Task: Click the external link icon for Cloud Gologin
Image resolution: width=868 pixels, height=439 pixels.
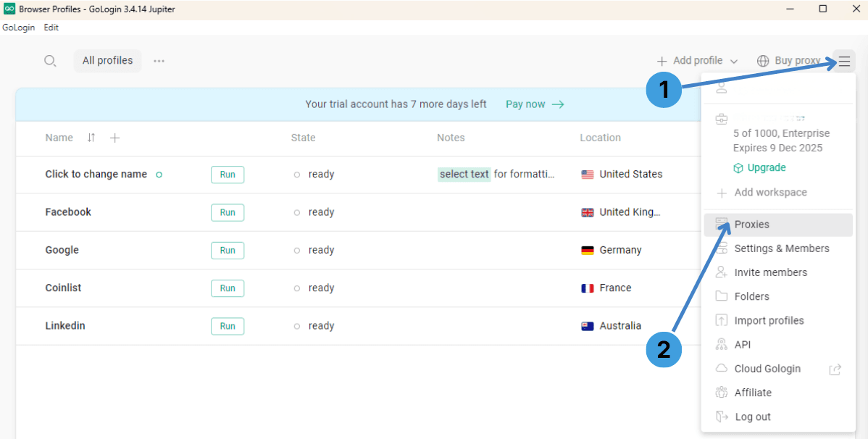Action: pyautogui.click(x=835, y=369)
